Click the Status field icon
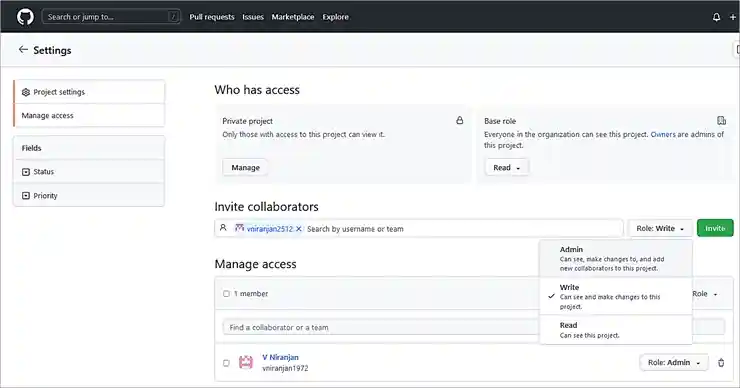740x388 pixels. click(x=26, y=172)
